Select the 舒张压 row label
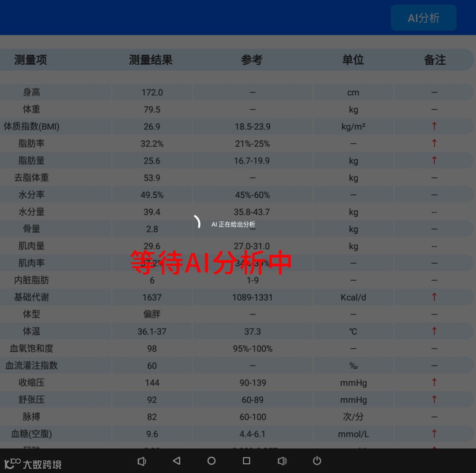The width and height of the screenshot is (476, 473). (x=31, y=399)
